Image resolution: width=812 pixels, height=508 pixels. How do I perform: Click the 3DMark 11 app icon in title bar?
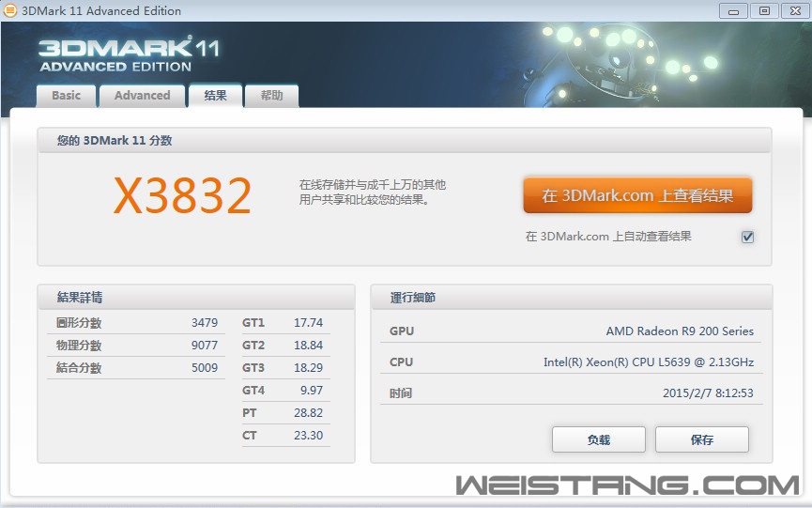9,10
